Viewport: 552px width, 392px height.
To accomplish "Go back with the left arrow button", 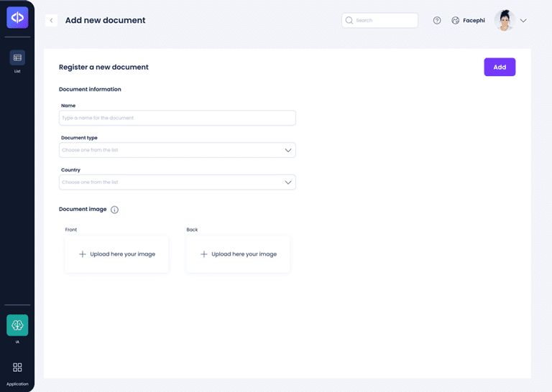I will click(52, 20).
